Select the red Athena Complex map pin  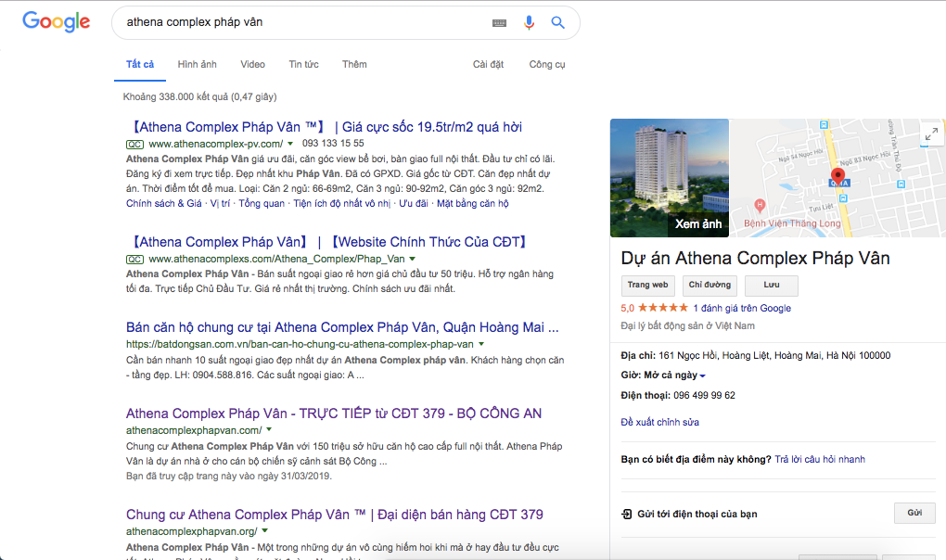point(837,176)
